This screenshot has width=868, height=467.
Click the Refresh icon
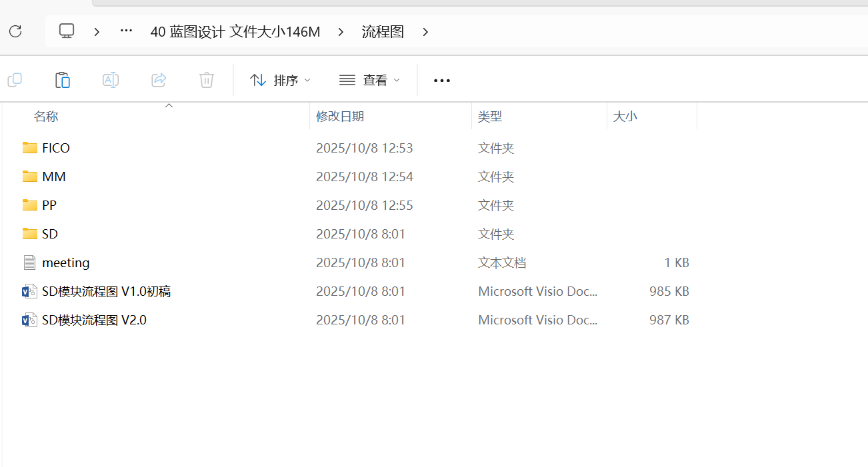point(15,31)
